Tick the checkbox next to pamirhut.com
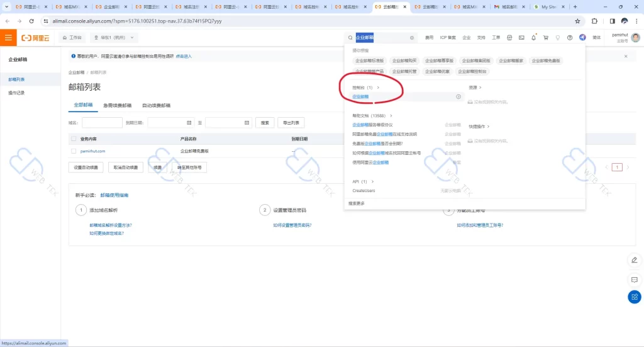This screenshot has width=644, height=347. pyautogui.click(x=74, y=151)
